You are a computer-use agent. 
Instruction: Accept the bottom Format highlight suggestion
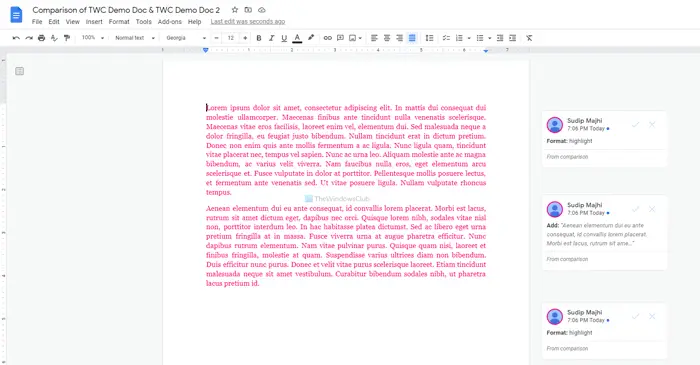(x=635, y=316)
